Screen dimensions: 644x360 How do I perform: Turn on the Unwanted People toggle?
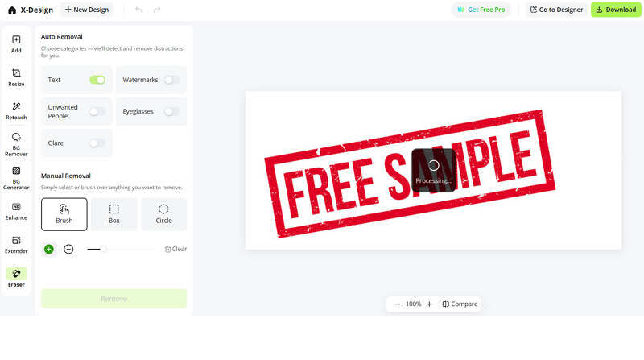[x=97, y=111]
